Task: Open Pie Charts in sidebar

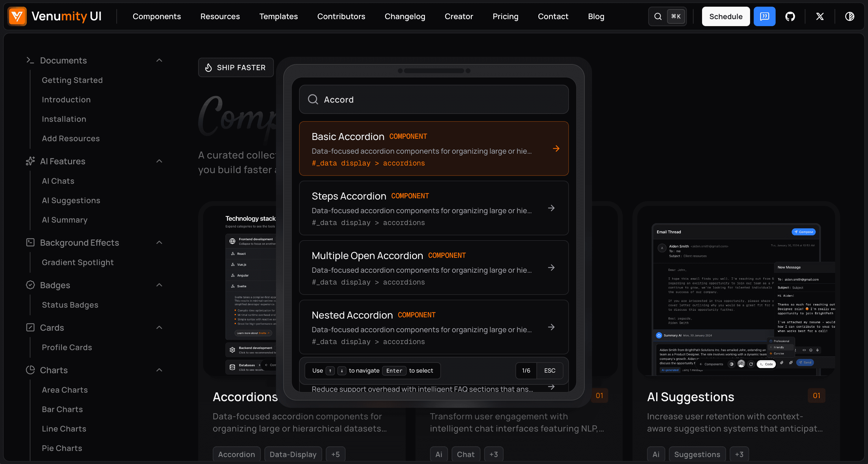Action: (62, 448)
